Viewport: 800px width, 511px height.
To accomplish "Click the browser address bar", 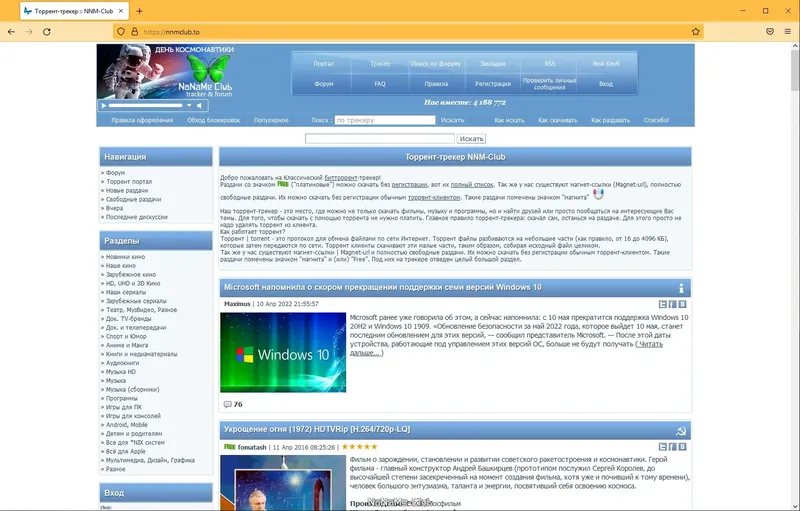I will click(408, 32).
